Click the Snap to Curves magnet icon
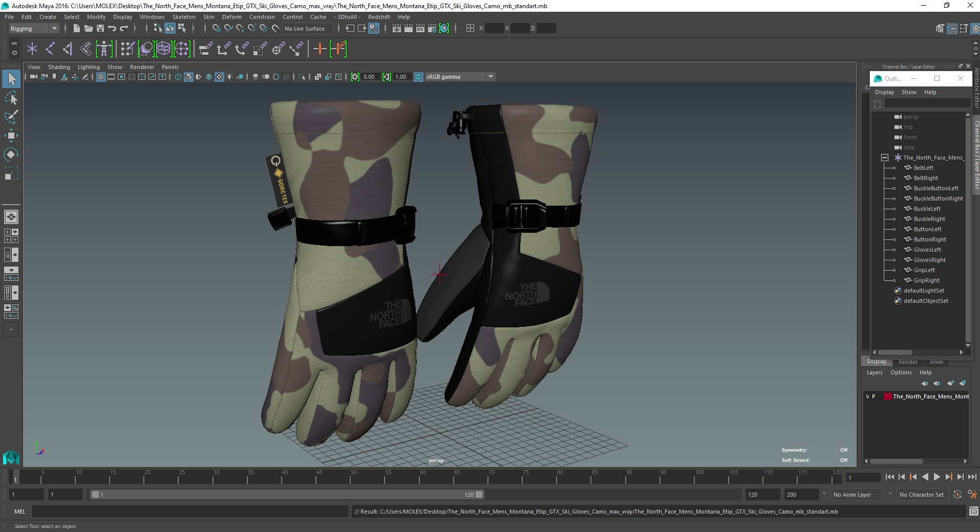This screenshot has width=980, height=532. click(228, 29)
